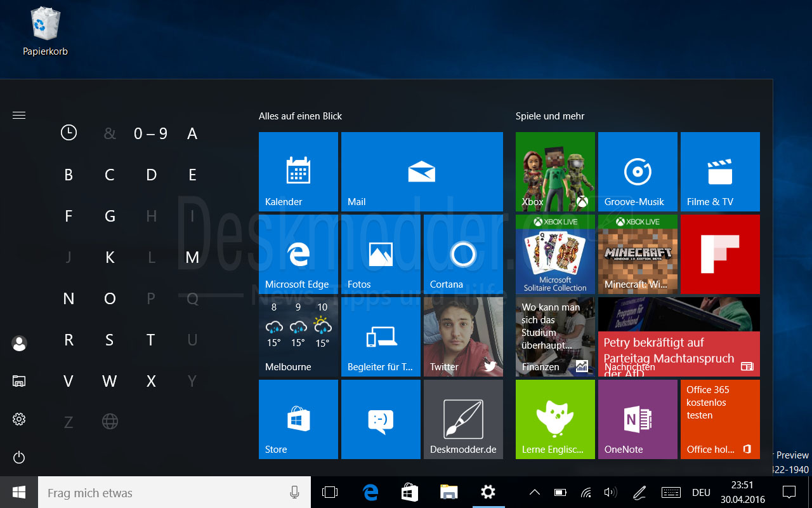
Task: Jump to letter T apps
Action: 151,340
